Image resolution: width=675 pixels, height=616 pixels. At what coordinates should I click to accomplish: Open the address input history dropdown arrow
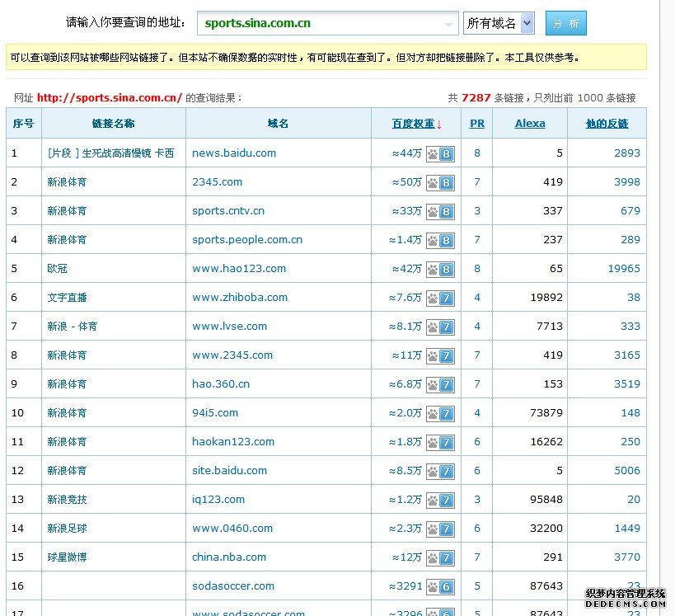[x=451, y=24]
